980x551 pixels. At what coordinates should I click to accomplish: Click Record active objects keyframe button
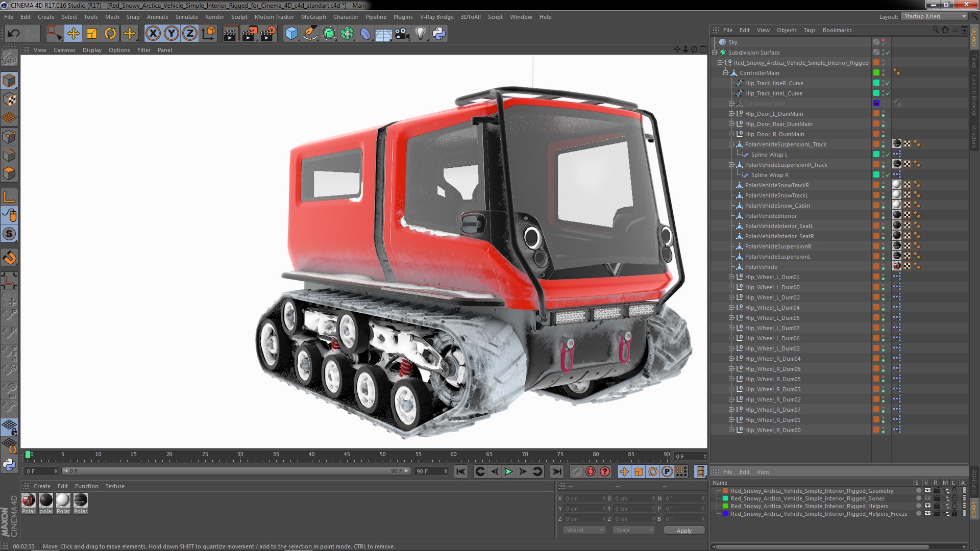tap(576, 472)
